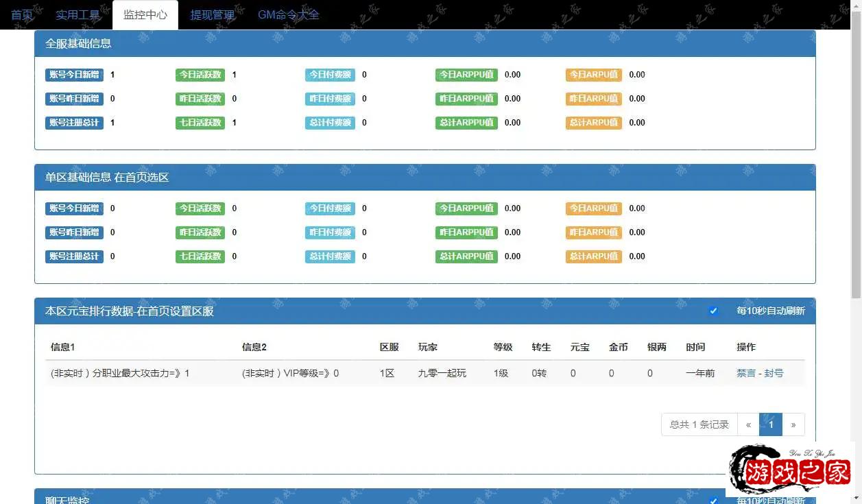Viewport: 862px width, 504px height.
Task: Click 今日活跃数 badge in 全服基础信息 panel
Action: coord(200,75)
